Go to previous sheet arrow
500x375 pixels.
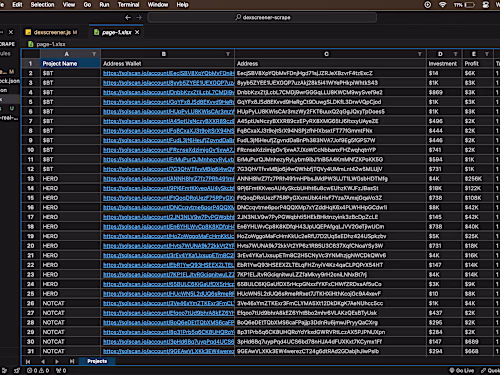tap(43, 361)
